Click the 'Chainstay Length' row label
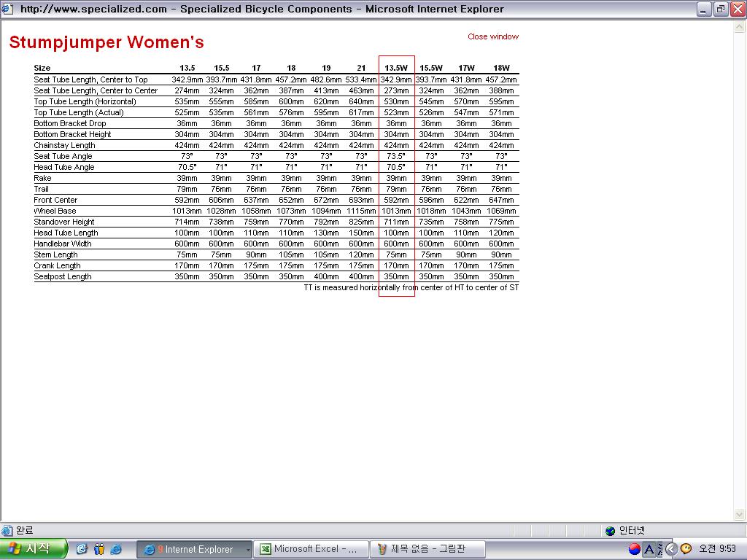 pos(64,145)
